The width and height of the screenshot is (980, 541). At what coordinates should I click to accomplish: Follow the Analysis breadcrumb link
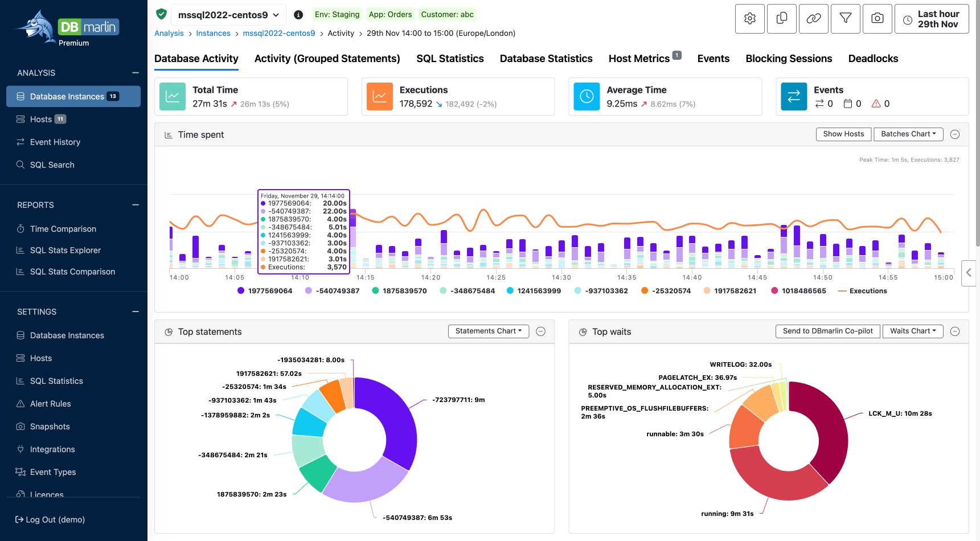pyautogui.click(x=169, y=34)
